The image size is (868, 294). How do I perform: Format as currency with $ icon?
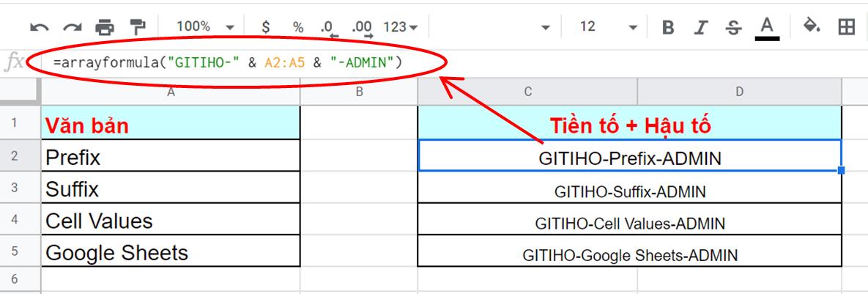[x=266, y=26]
